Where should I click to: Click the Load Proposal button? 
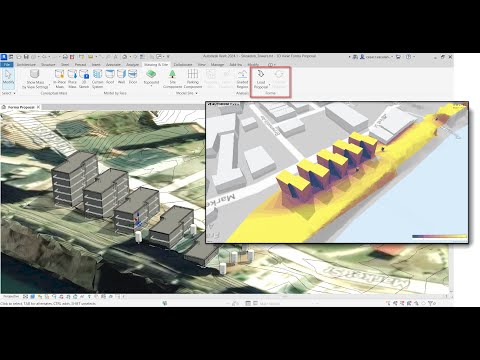pos(261,79)
